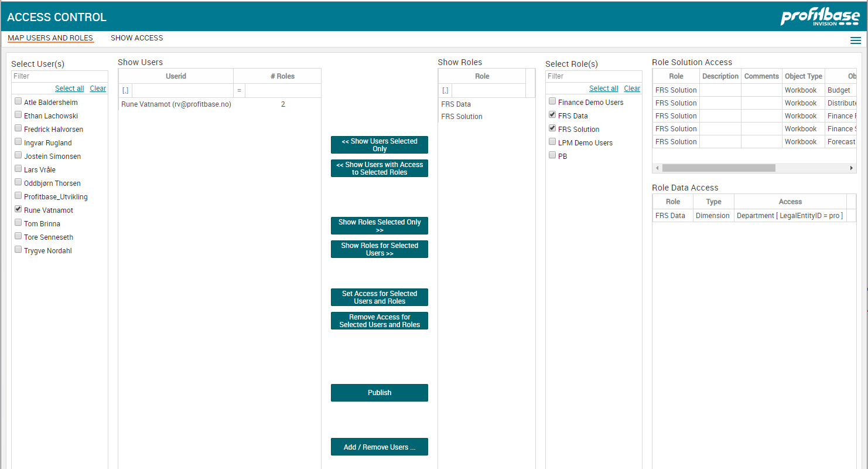868x469 pixels.
Task: Click Select all link under Select Role(s)
Action: pyautogui.click(x=604, y=89)
